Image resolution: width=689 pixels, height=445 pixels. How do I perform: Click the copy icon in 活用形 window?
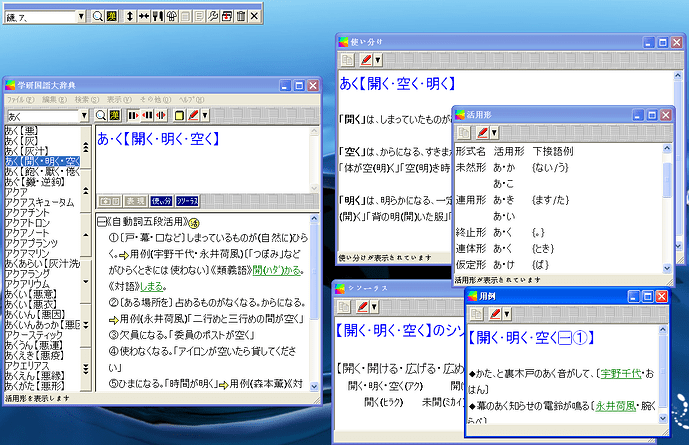coord(464,132)
